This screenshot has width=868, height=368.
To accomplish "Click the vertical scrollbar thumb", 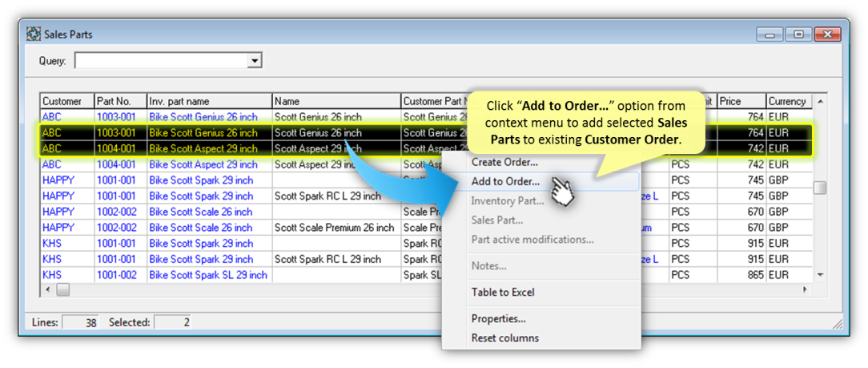I will 820,188.
